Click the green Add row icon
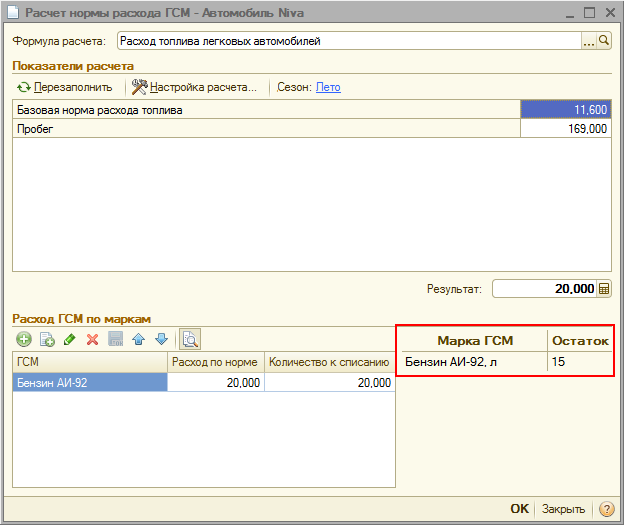 [x=24, y=340]
